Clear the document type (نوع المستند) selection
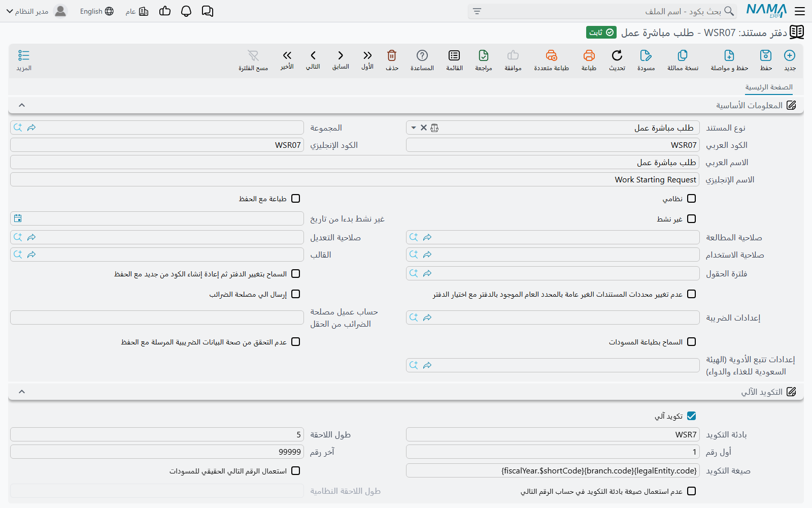 point(424,128)
